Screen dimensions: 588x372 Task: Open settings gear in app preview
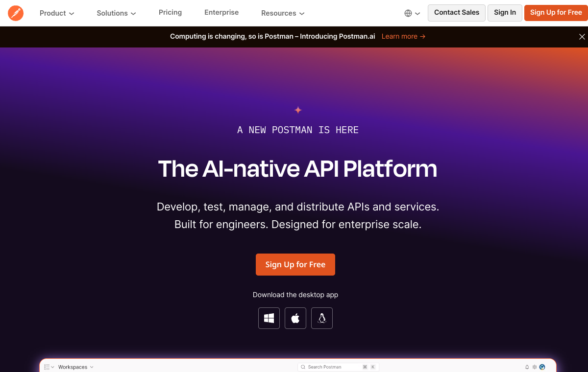(535, 367)
